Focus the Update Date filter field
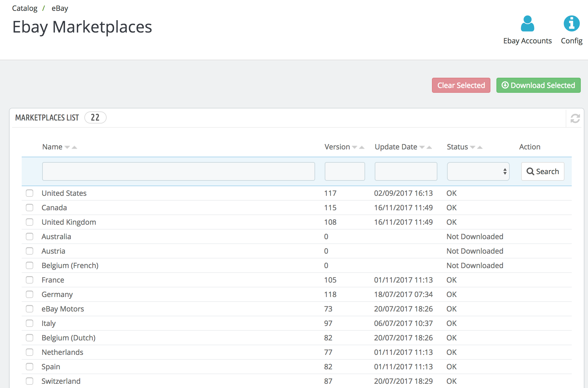This screenshot has width=588, height=388. point(406,171)
